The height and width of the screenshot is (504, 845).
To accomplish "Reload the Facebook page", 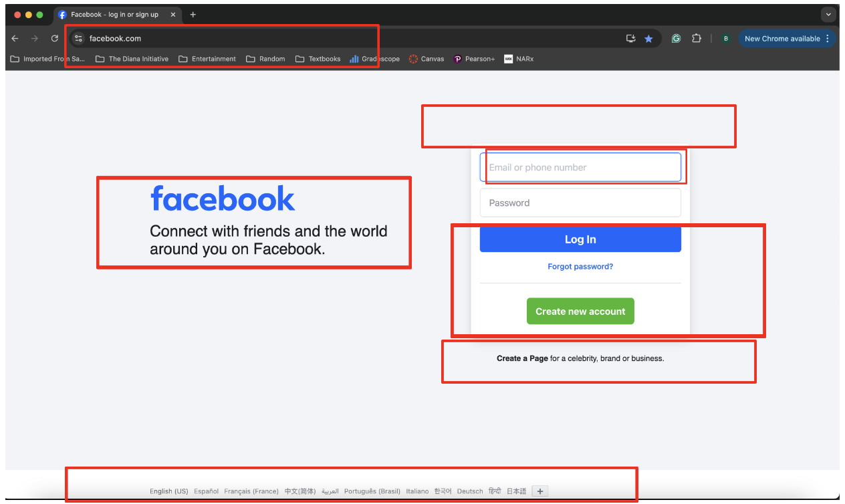I will 55,39.
